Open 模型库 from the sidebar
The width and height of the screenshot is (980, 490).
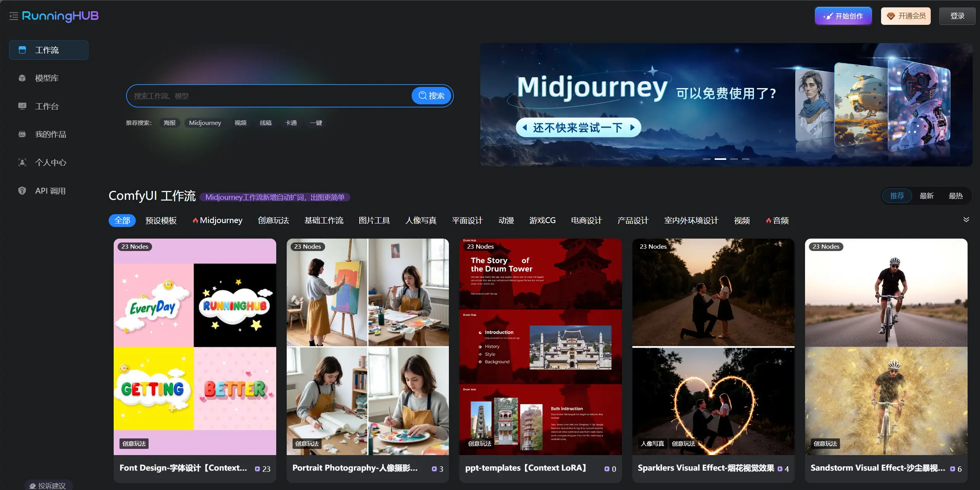(x=47, y=78)
